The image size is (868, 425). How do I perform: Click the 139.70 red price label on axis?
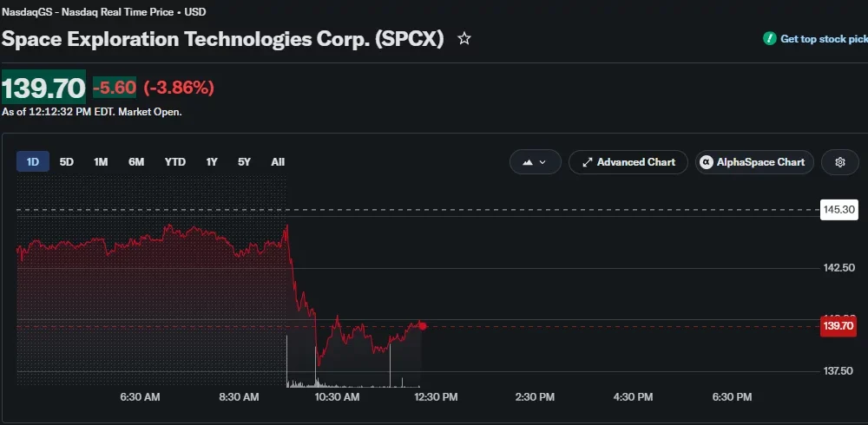(838, 326)
